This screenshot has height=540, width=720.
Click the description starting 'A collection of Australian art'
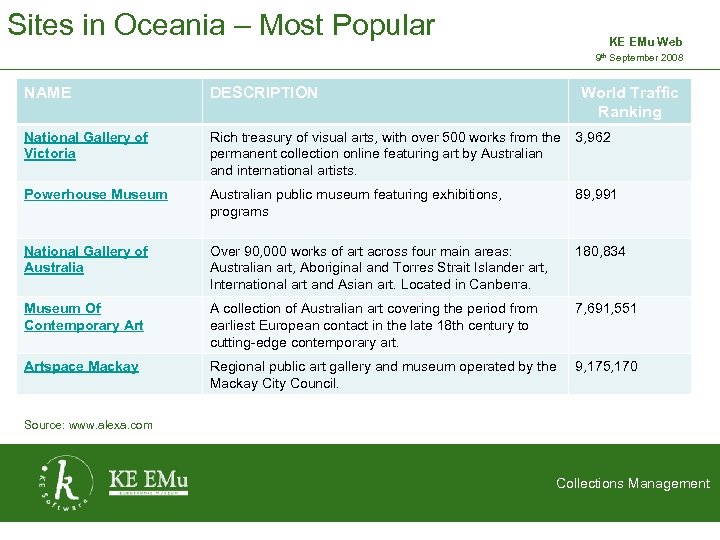[x=374, y=325]
